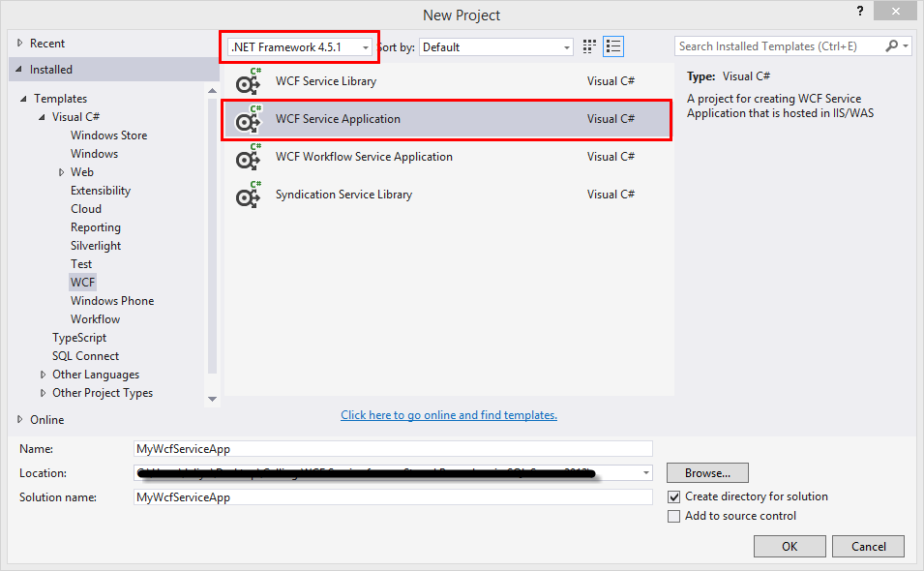Click the Syndication Service Library template icon
924x571 pixels.
tap(248, 195)
